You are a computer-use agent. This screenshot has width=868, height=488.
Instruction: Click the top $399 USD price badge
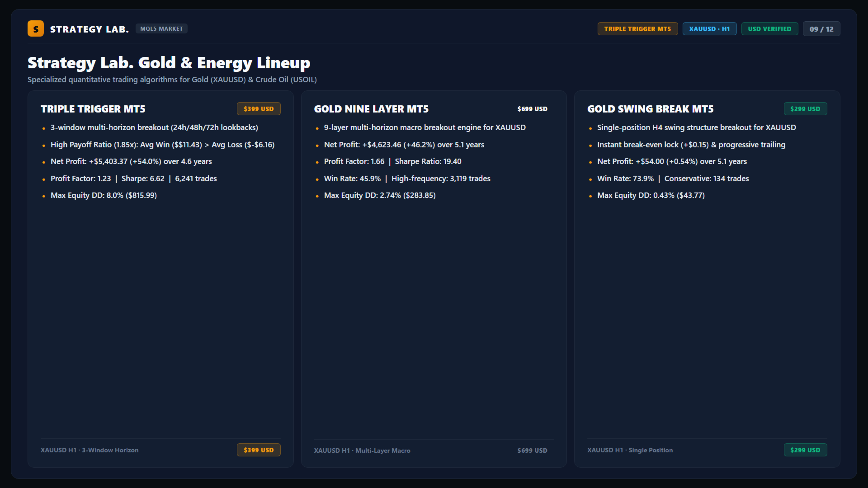tap(259, 109)
